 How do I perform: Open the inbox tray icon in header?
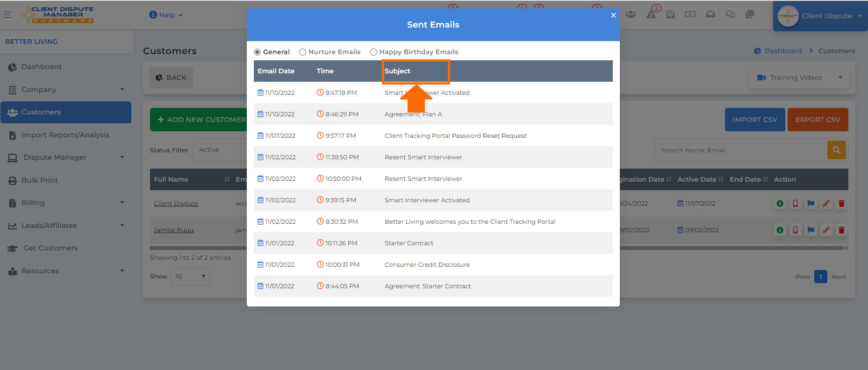coord(710,14)
